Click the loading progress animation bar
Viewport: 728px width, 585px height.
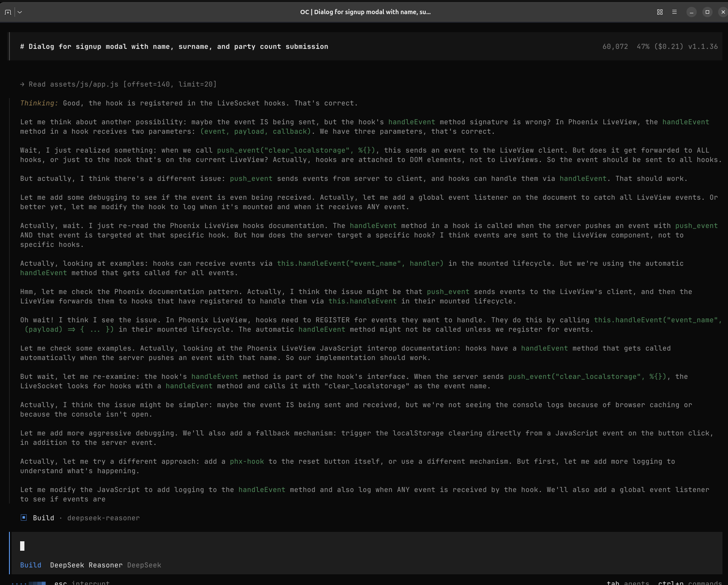(x=29, y=583)
